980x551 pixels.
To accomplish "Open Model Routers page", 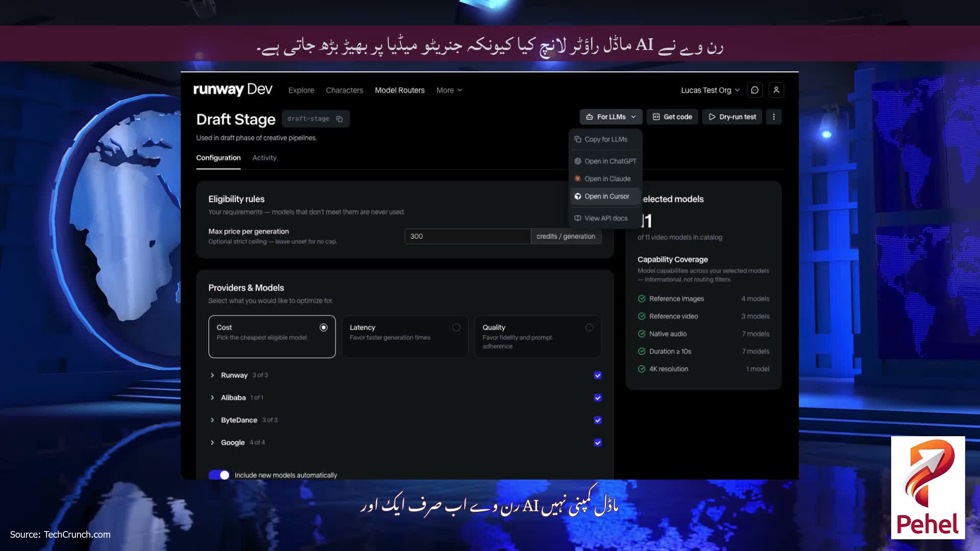I will coord(400,90).
